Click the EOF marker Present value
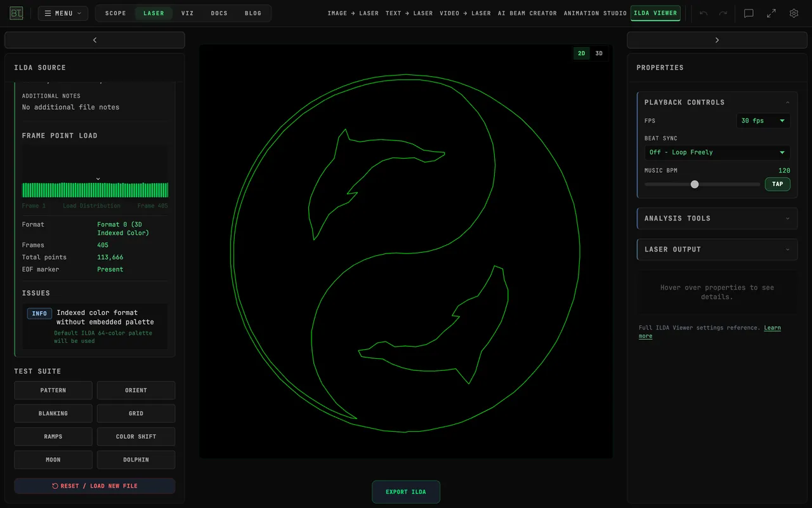 (x=110, y=269)
